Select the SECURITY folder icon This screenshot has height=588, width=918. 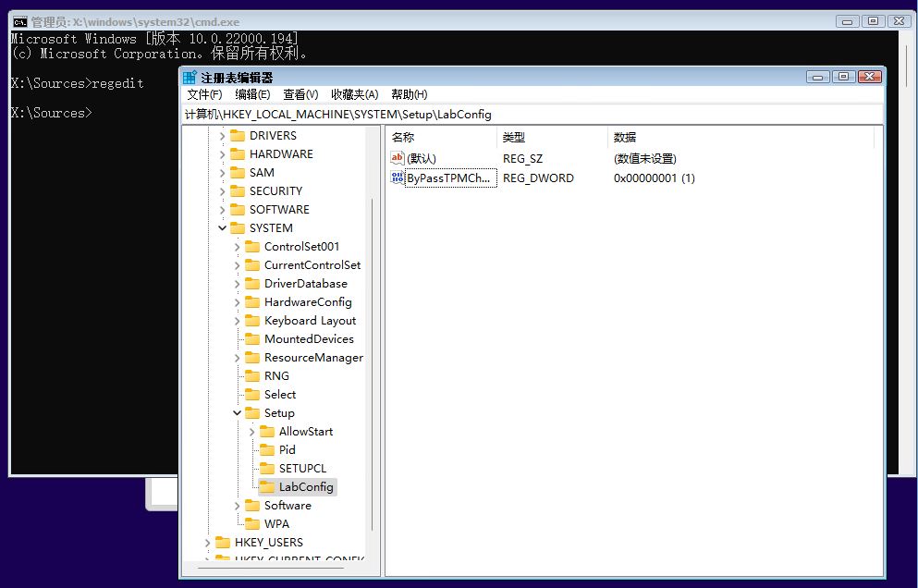(x=237, y=191)
